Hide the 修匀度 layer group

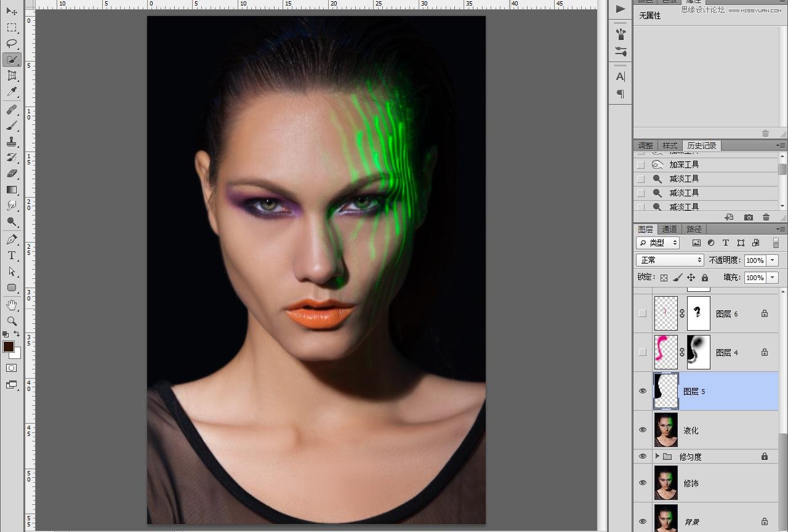(x=643, y=456)
